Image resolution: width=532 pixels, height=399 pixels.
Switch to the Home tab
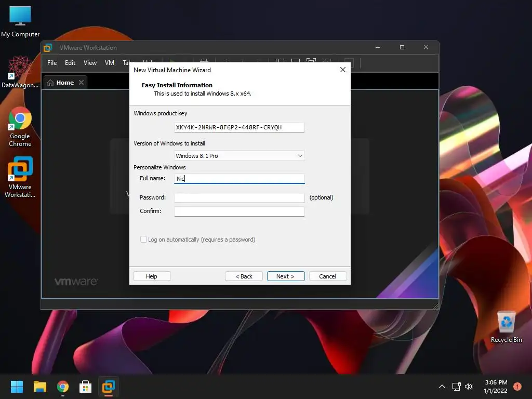point(65,83)
